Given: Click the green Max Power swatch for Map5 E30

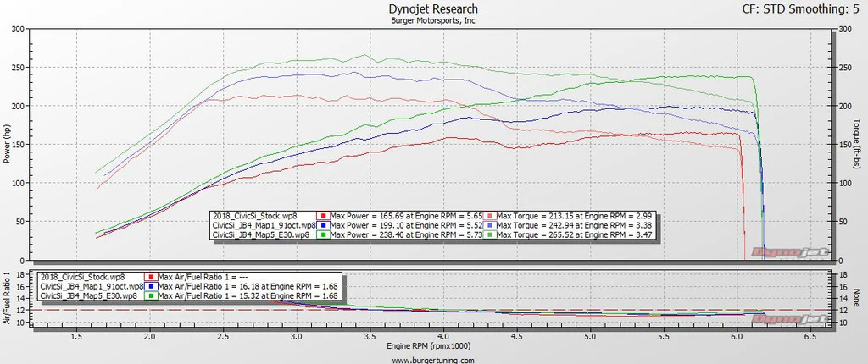Looking at the screenshot, I should pos(323,234).
